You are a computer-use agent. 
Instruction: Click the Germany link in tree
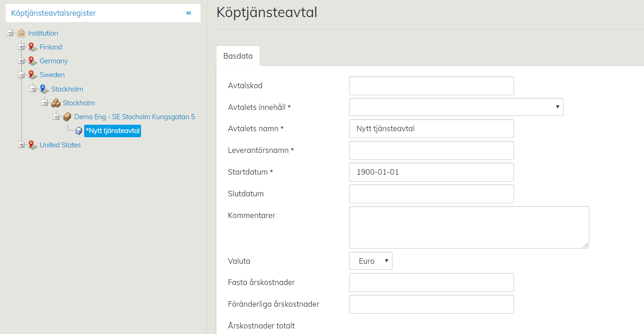(54, 61)
